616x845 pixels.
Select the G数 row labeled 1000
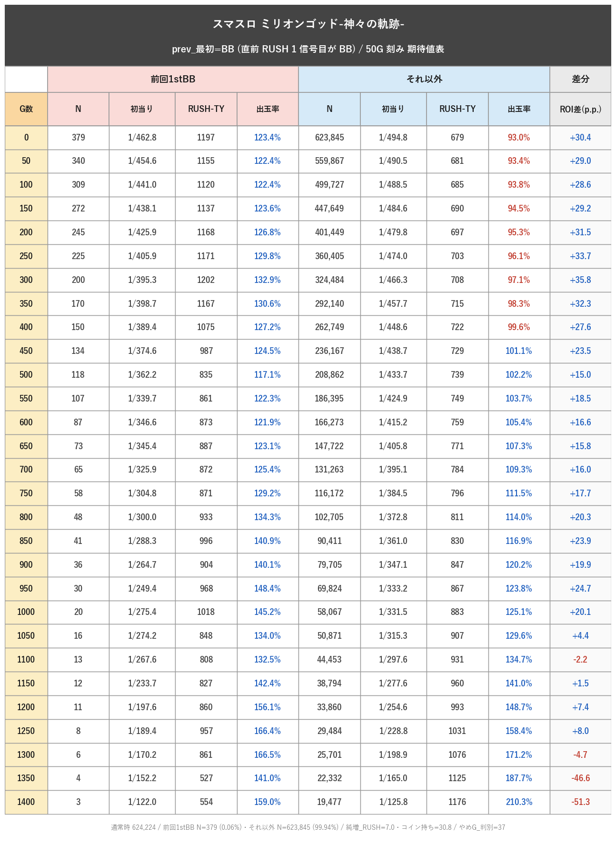[26, 612]
